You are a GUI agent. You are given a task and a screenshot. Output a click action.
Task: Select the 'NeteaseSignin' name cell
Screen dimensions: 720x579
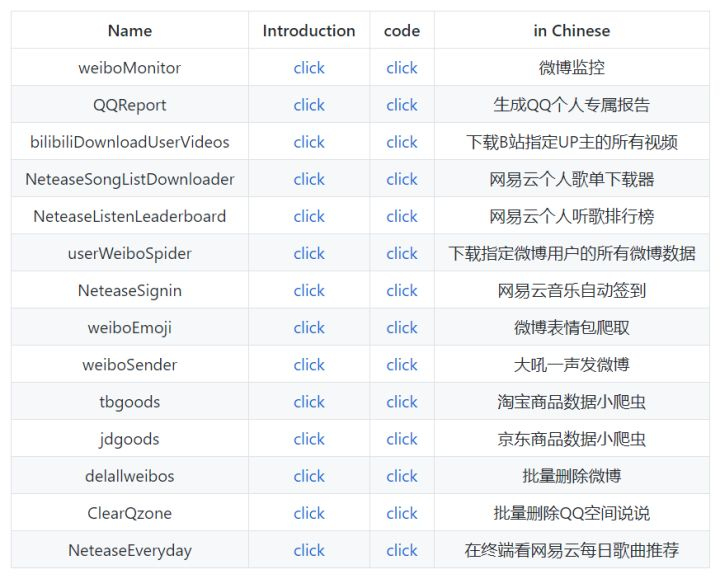pyautogui.click(x=130, y=291)
